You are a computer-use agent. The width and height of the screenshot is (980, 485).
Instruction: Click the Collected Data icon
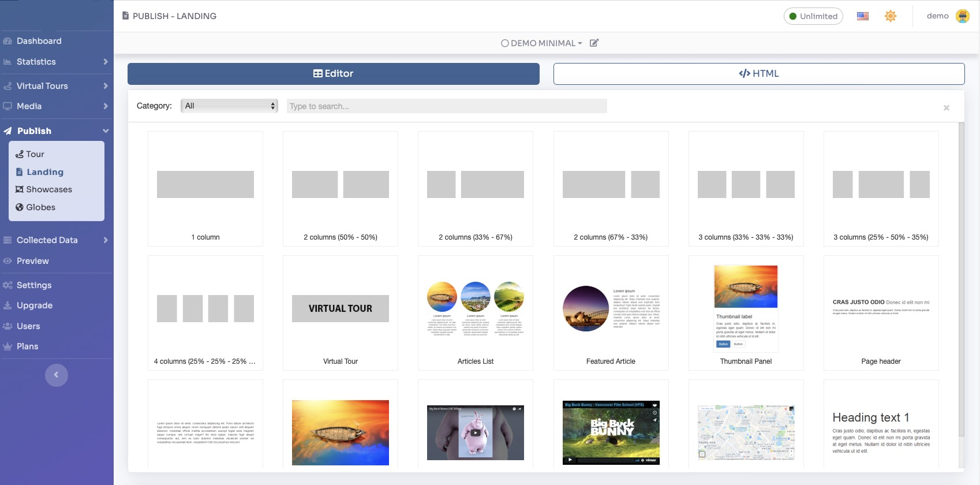[x=8, y=240]
